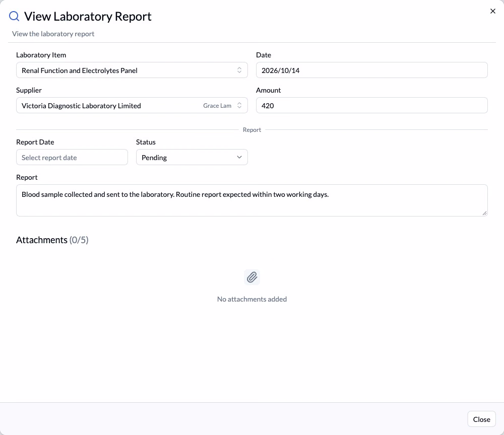This screenshot has width=504, height=435.
Task: Click the Amount label
Action: (x=269, y=90)
